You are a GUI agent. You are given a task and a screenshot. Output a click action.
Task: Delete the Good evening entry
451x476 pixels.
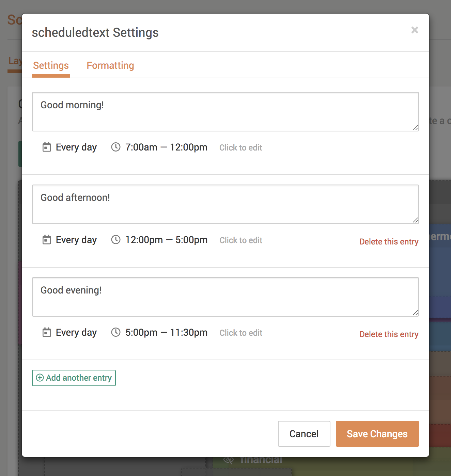389,334
